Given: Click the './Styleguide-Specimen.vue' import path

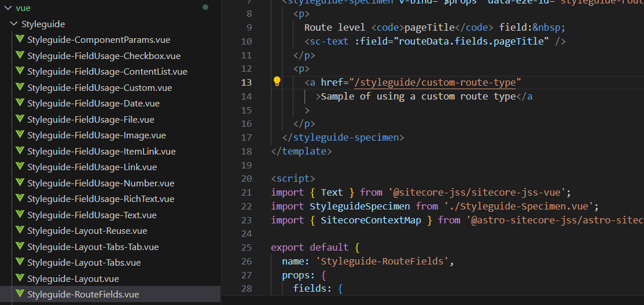Looking at the screenshot, I should [520, 206].
